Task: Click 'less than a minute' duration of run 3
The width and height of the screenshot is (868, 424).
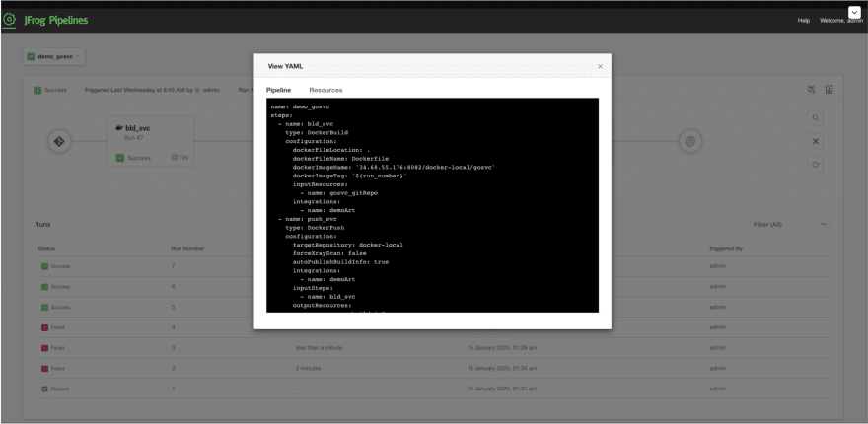Action: (319, 348)
